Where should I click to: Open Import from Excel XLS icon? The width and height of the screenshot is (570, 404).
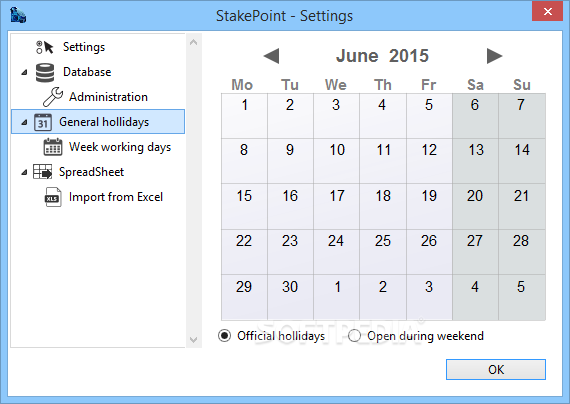53,197
